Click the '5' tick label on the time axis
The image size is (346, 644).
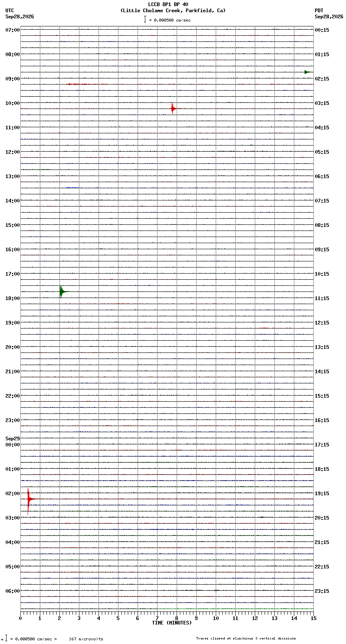coord(118,618)
